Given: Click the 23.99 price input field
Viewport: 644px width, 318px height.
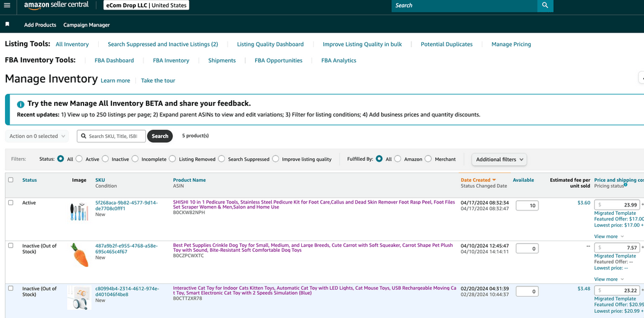Looking at the screenshot, I should pyautogui.click(x=618, y=205).
